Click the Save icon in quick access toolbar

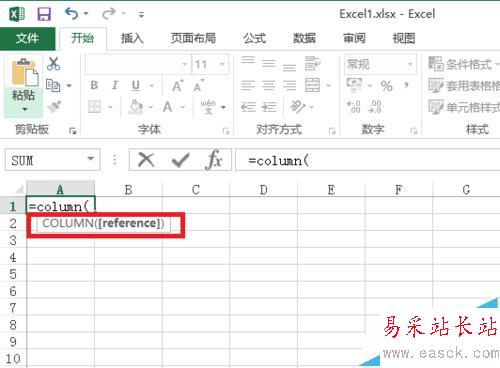pos(44,14)
